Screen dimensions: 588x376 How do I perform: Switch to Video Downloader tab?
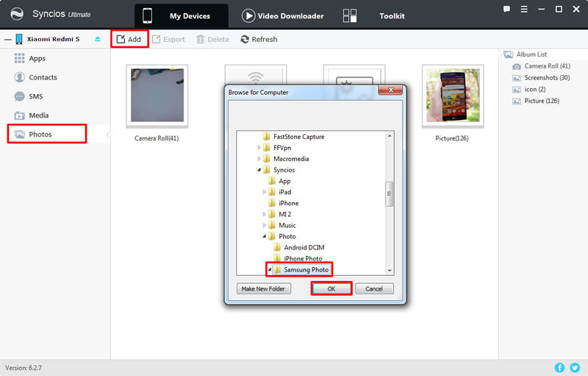point(283,15)
